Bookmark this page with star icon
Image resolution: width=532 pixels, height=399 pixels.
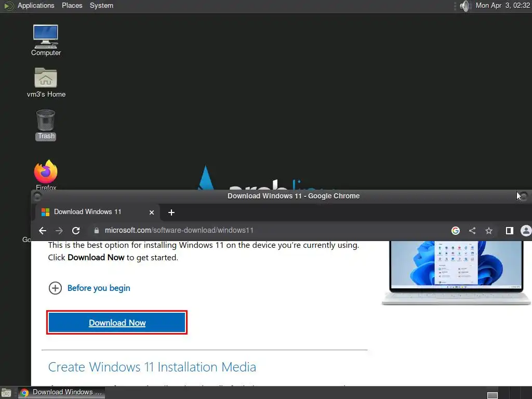click(488, 231)
